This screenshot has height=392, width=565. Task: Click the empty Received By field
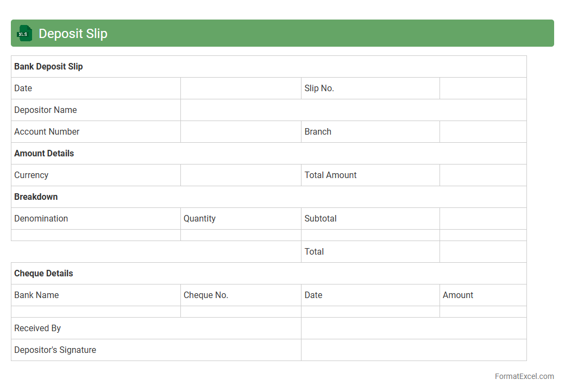point(413,328)
